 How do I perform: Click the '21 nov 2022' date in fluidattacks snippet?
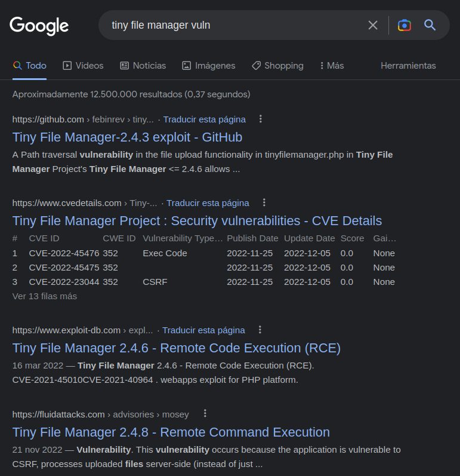click(38, 450)
